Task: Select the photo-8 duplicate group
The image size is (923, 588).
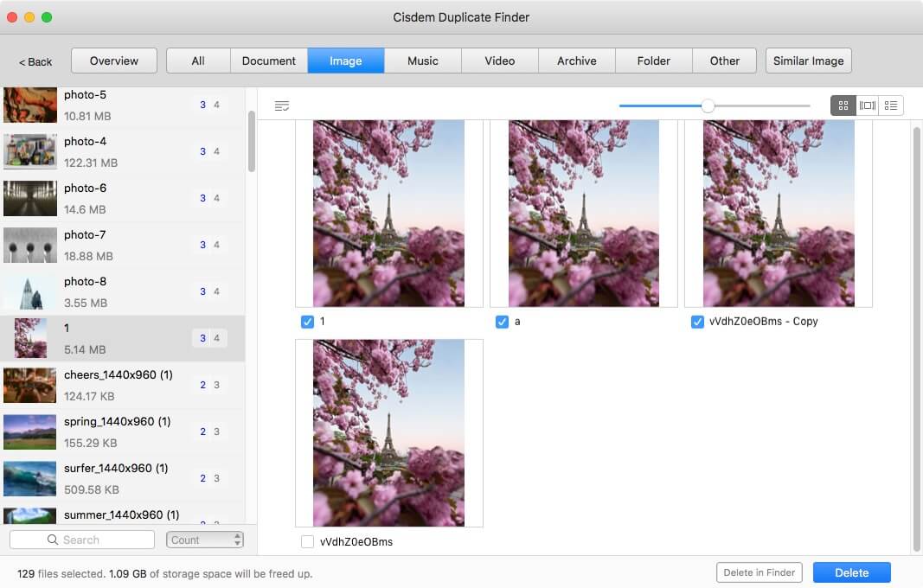Action: (123, 292)
